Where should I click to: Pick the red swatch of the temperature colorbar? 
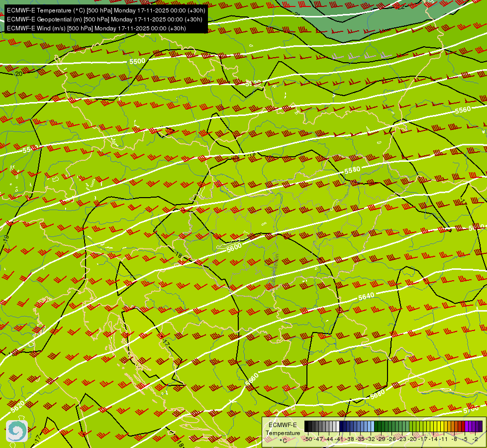click(464, 427)
